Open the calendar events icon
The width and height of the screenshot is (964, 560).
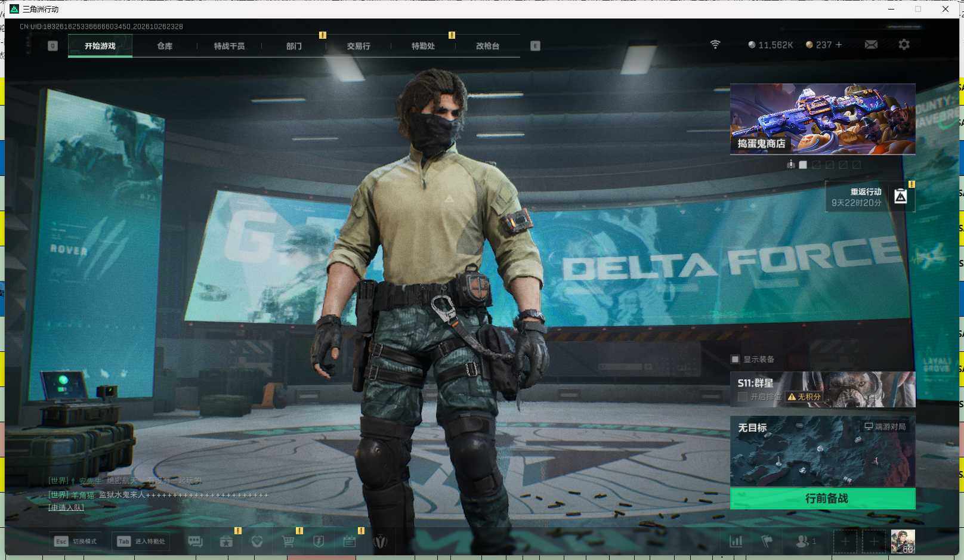pos(350,542)
